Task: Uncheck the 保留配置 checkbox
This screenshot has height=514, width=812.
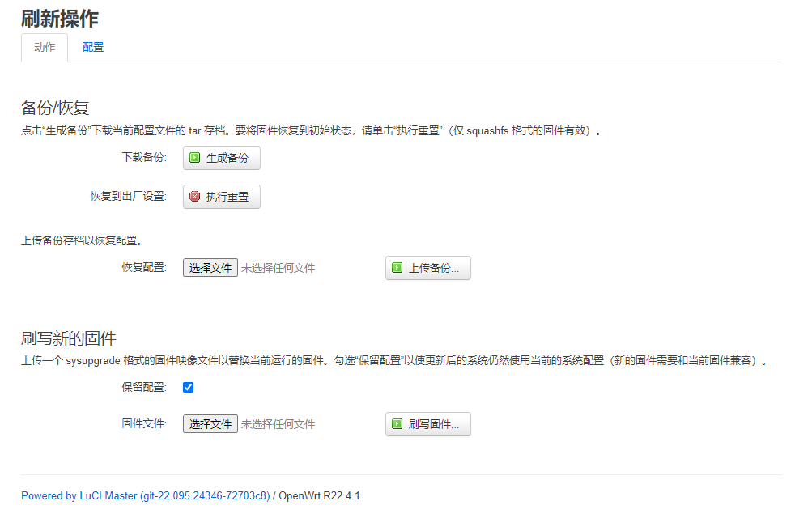Action: coord(188,388)
